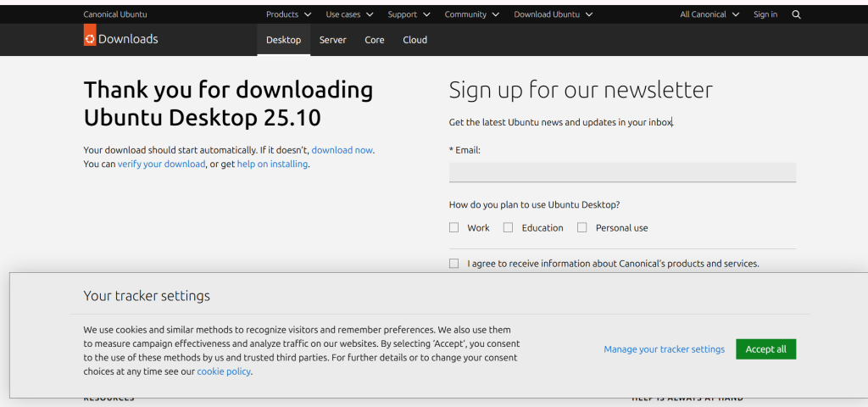The image size is (868, 407).
Task: Expand the Support menu
Action: pyautogui.click(x=409, y=14)
